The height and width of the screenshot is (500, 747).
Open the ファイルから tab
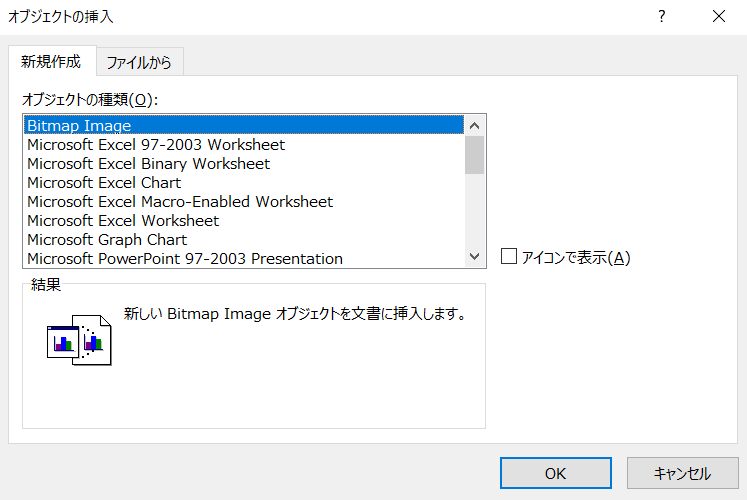140,62
